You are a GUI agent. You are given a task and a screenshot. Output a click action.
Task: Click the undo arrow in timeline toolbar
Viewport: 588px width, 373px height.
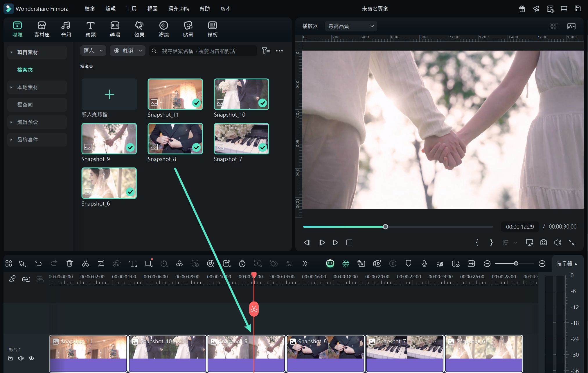[38, 263]
